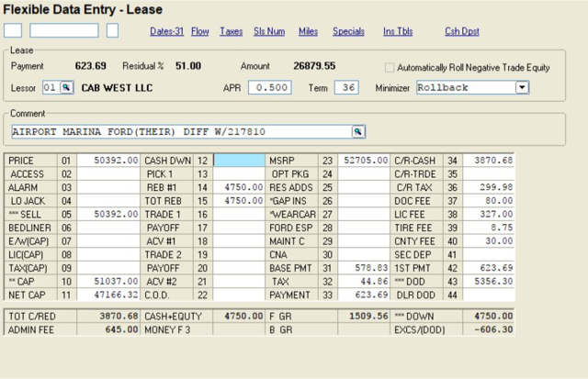
Task: Select the DOC FEE value 80.00
Action: [x=489, y=201]
